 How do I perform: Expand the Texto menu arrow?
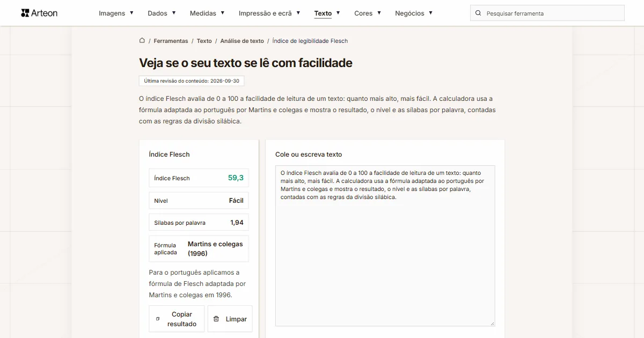point(338,13)
